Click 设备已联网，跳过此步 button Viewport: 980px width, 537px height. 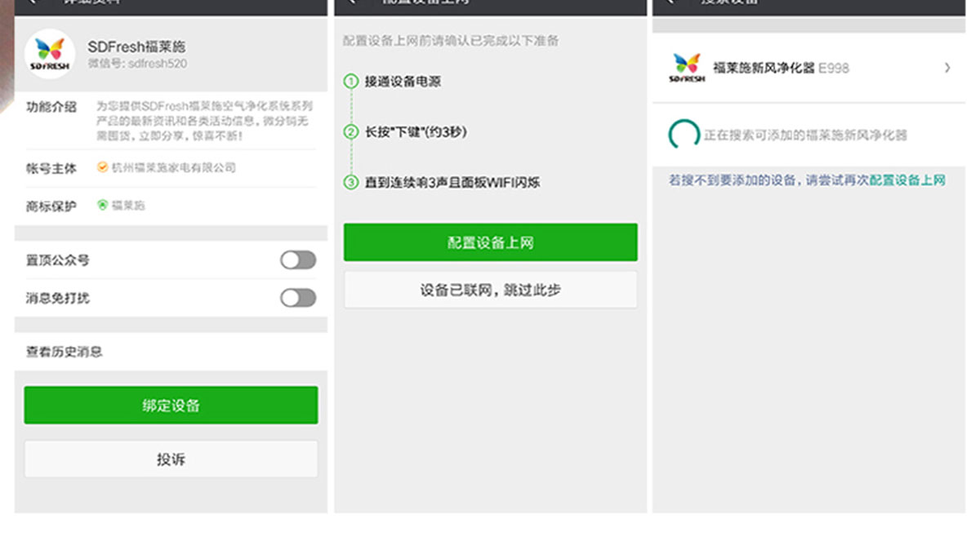coord(490,290)
